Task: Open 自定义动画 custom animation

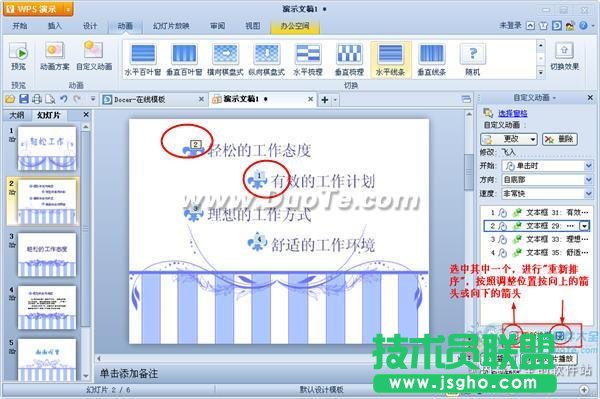Action: pyautogui.click(x=94, y=56)
